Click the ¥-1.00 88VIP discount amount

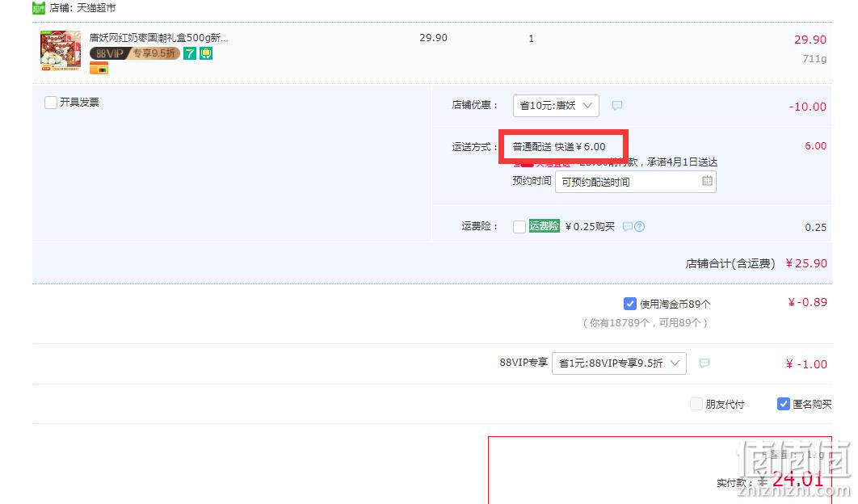click(x=806, y=364)
